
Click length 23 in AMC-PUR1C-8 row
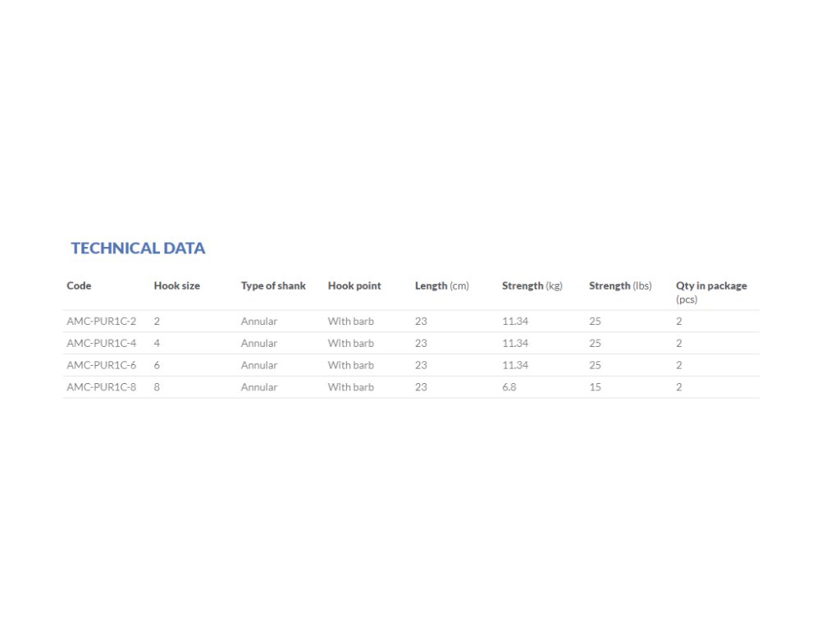[x=421, y=386]
